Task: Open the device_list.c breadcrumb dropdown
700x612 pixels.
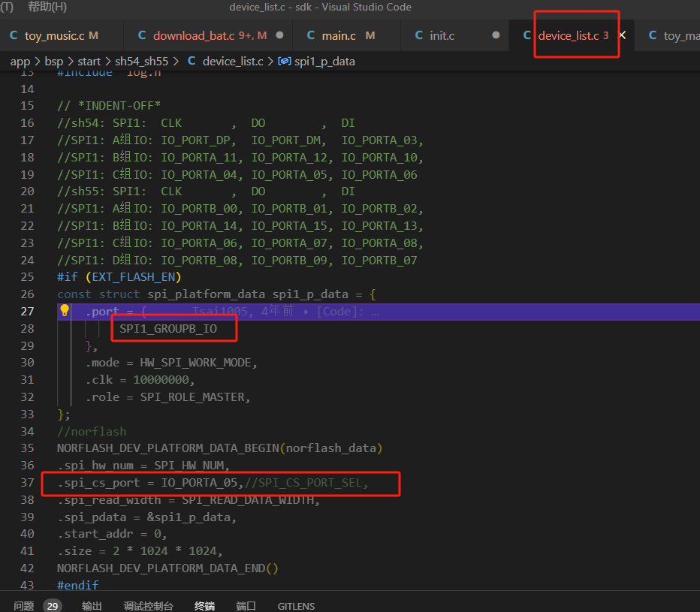Action: [233, 61]
